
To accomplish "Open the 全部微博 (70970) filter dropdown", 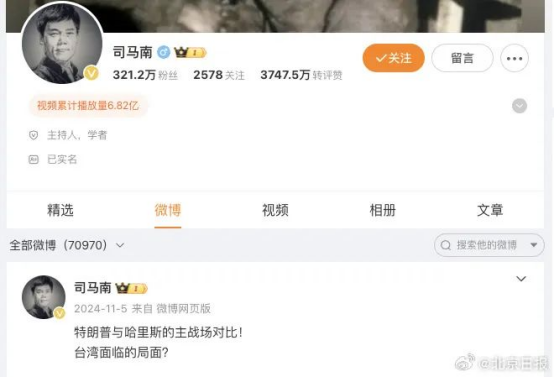I will click(67, 245).
